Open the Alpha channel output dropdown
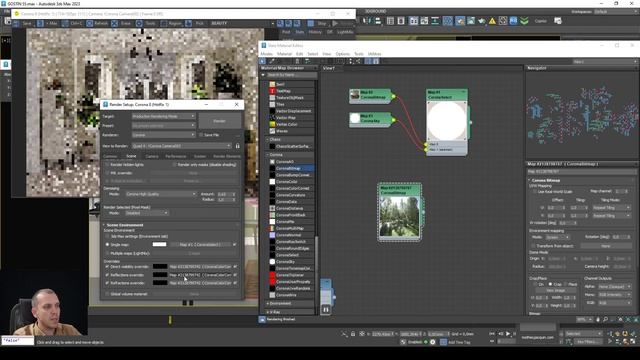The width and height of the screenshot is (640, 360). (x=615, y=287)
